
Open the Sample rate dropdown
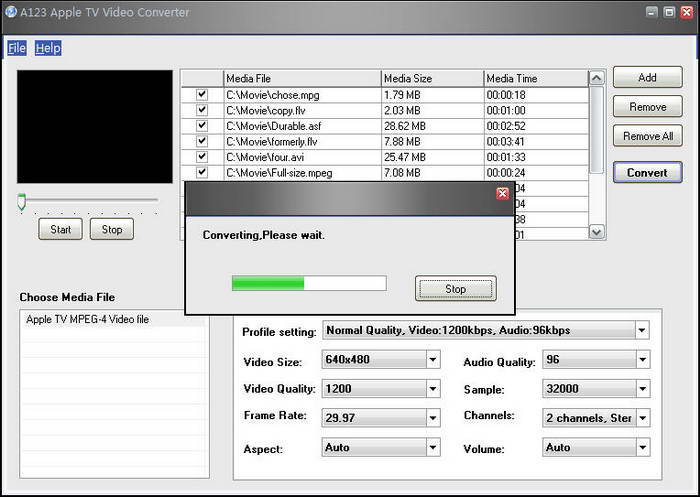[x=642, y=389]
